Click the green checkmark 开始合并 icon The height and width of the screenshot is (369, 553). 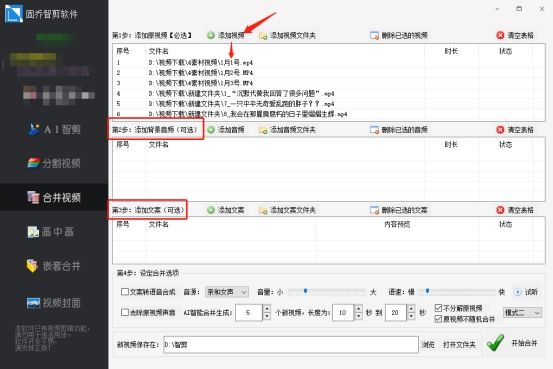[x=495, y=343]
